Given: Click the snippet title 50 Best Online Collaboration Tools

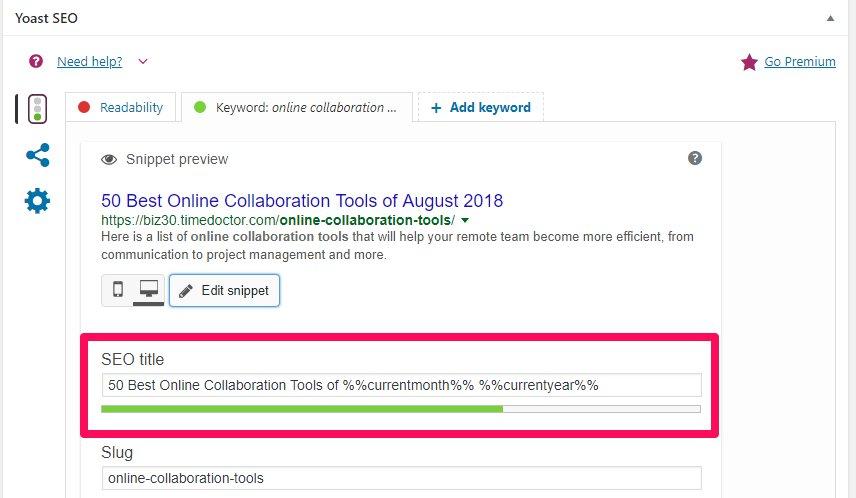Looking at the screenshot, I should click(x=302, y=201).
